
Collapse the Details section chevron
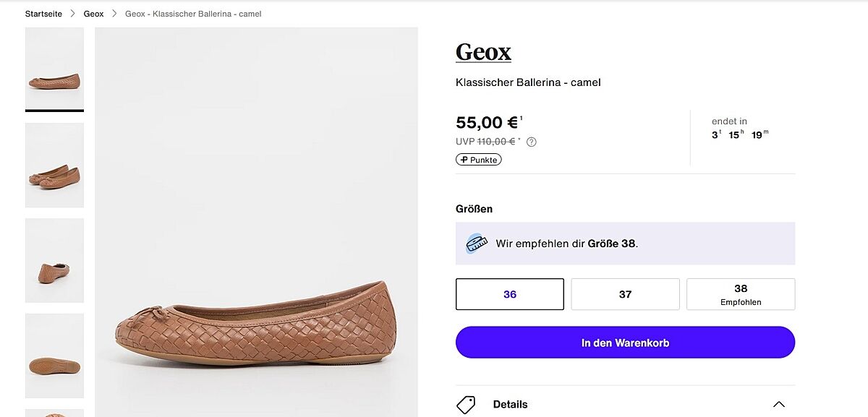click(778, 404)
